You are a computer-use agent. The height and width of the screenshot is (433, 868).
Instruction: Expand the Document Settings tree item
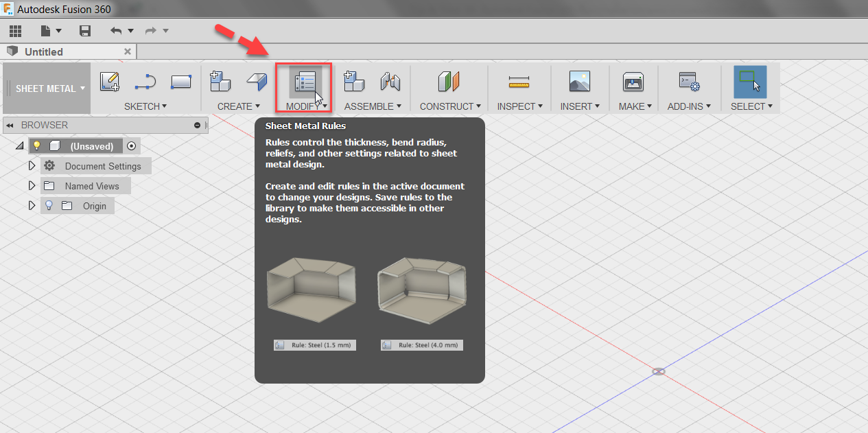point(32,165)
